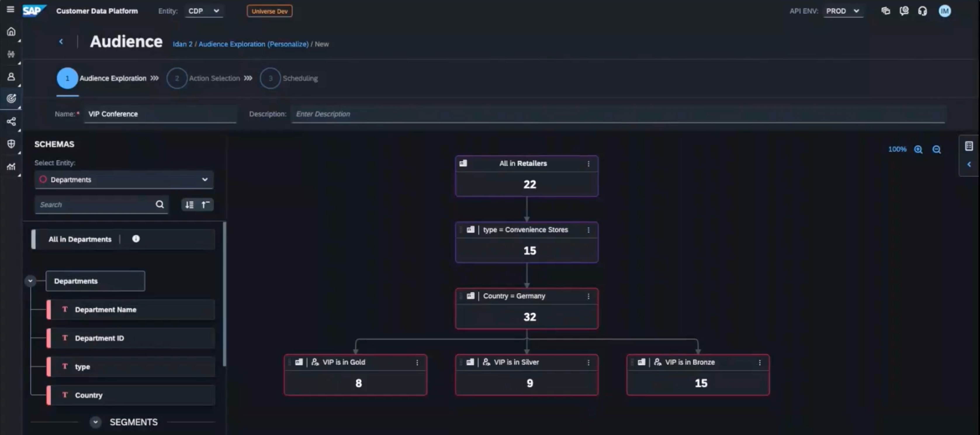Click the sort descending icon
Image resolution: width=980 pixels, height=435 pixels.
pyautogui.click(x=189, y=205)
